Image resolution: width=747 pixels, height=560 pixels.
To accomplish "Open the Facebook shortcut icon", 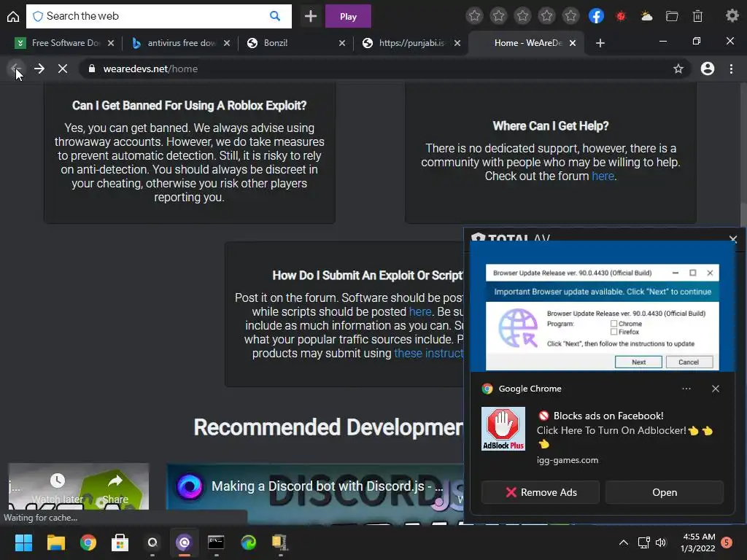I will 596,16.
